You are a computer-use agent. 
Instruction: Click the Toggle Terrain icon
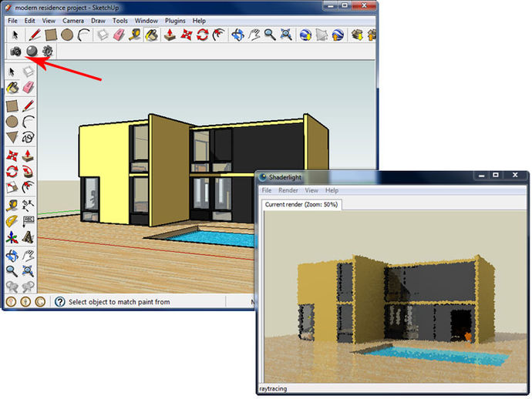[322, 35]
